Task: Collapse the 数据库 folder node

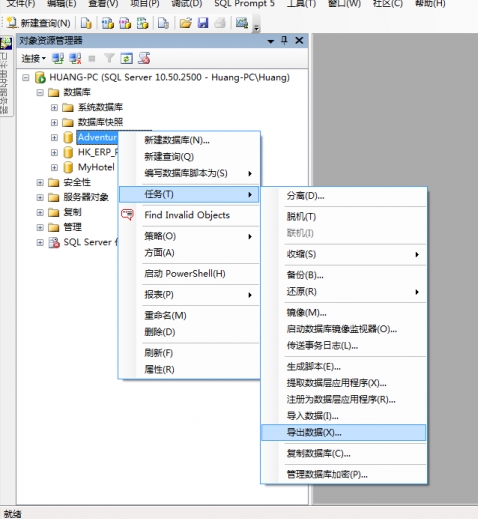Action: (x=40, y=92)
